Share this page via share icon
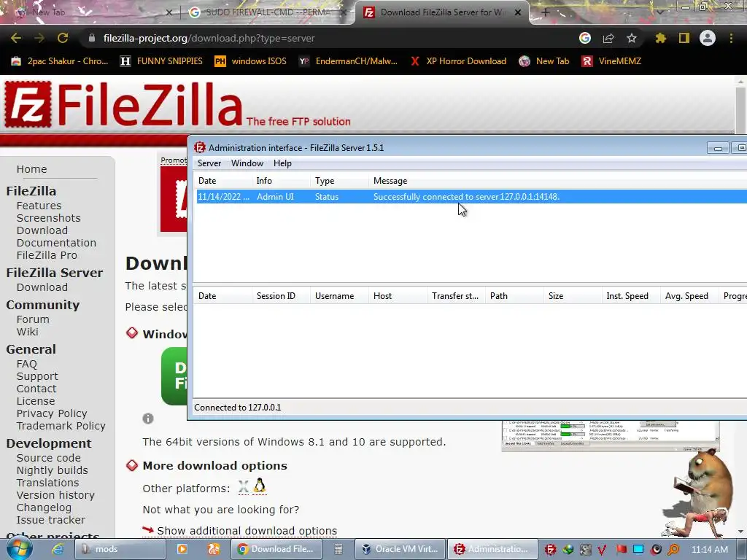The height and width of the screenshot is (560, 747). click(x=608, y=38)
